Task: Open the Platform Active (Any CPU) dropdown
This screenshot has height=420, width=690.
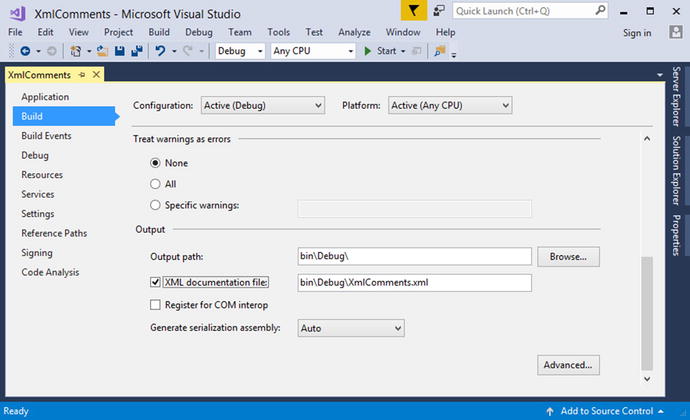Action: pyautogui.click(x=450, y=106)
